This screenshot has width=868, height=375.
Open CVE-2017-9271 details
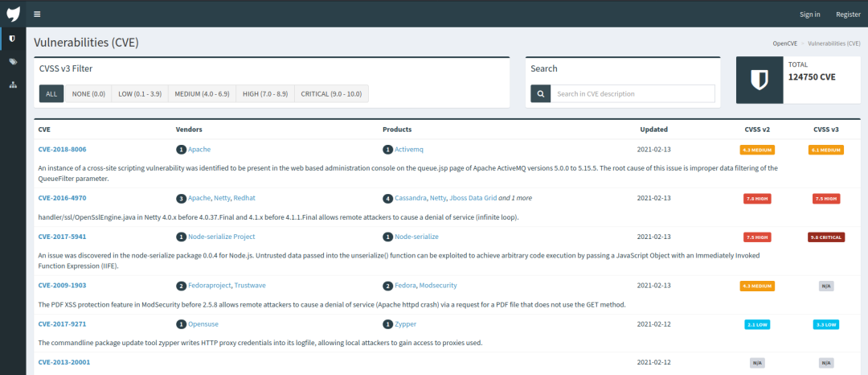click(x=62, y=324)
